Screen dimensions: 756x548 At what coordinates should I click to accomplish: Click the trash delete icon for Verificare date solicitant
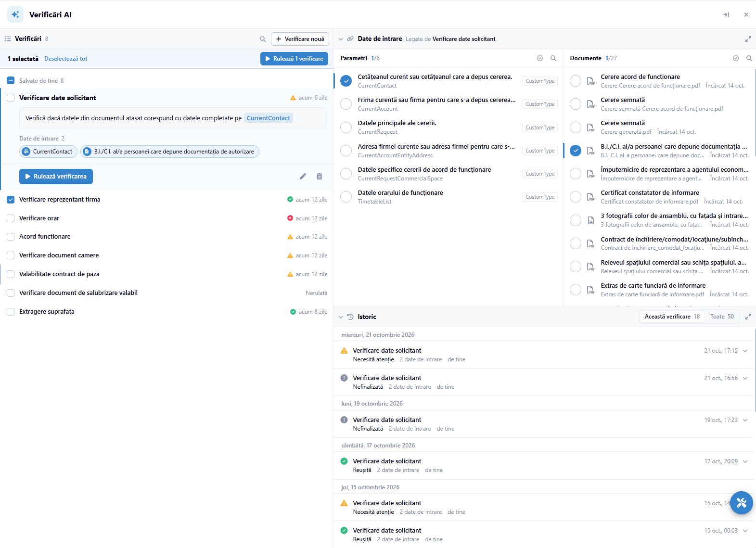[x=319, y=177]
